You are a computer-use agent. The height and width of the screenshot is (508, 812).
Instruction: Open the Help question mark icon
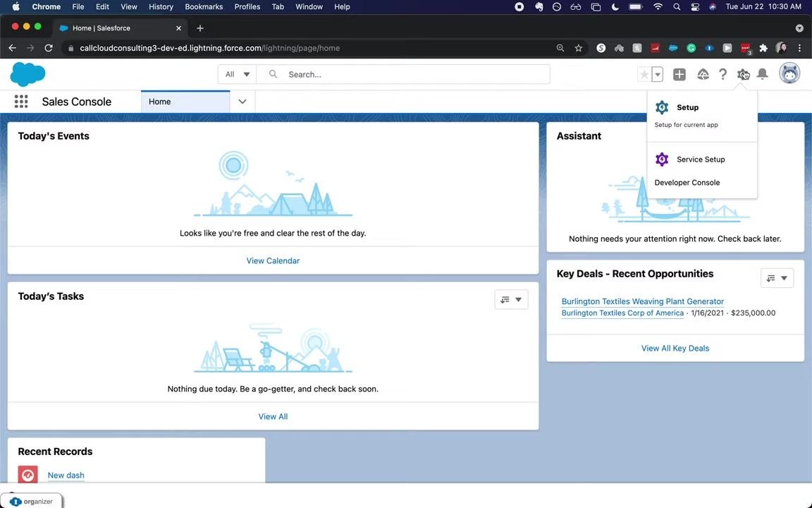point(723,74)
